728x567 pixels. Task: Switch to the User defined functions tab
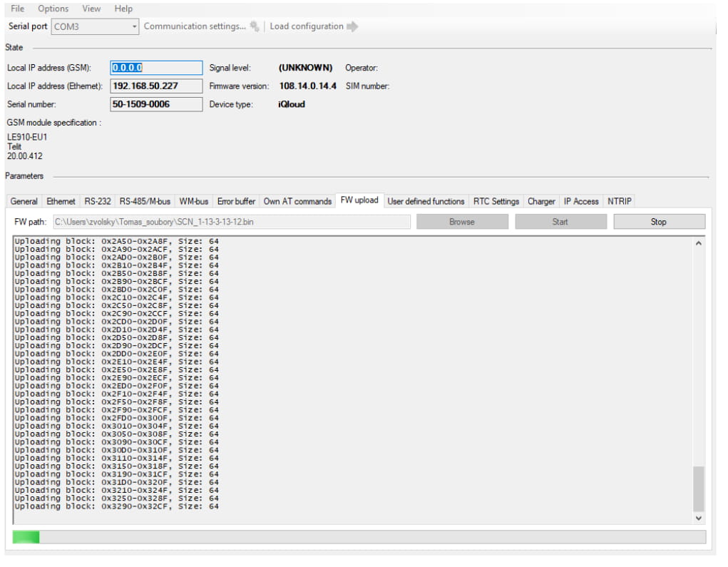tap(426, 201)
